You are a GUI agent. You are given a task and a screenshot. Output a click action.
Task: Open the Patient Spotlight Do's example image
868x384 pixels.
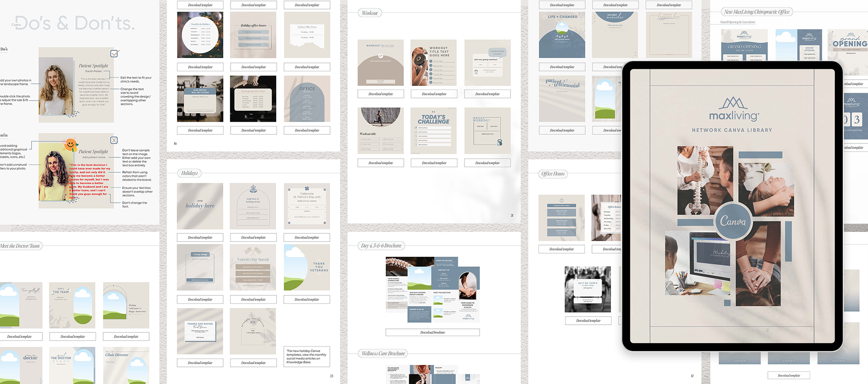(x=76, y=85)
